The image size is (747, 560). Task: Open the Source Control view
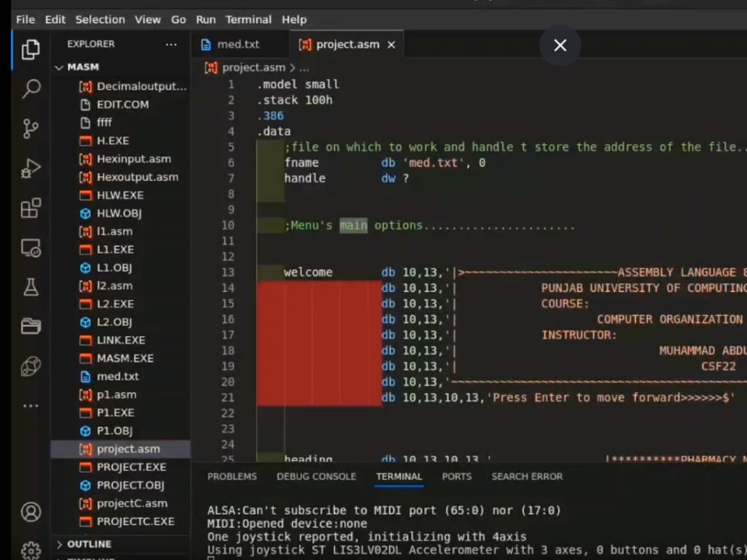31,128
